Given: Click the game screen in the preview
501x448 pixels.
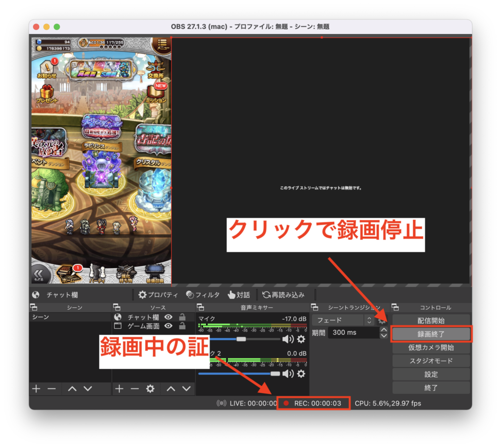Looking at the screenshot, I should [101, 160].
